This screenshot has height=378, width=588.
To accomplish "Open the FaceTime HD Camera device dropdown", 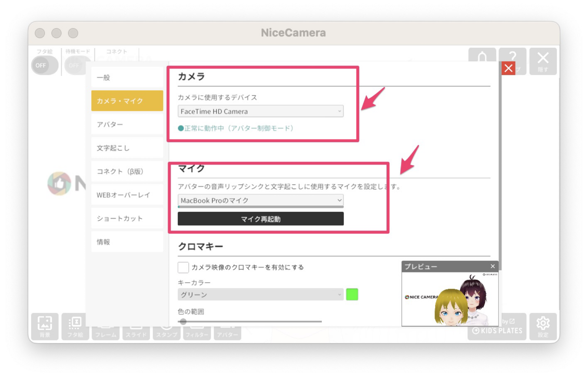I will click(260, 111).
